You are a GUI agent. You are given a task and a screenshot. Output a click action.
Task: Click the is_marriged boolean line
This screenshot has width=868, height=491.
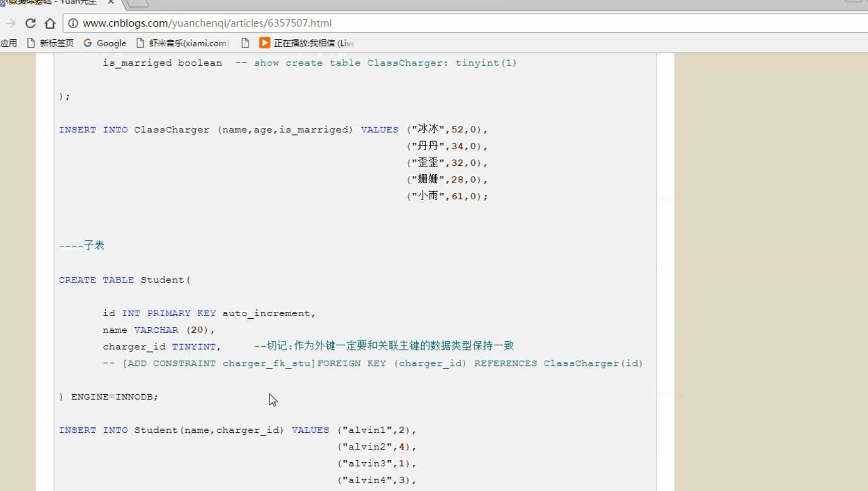coord(162,63)
